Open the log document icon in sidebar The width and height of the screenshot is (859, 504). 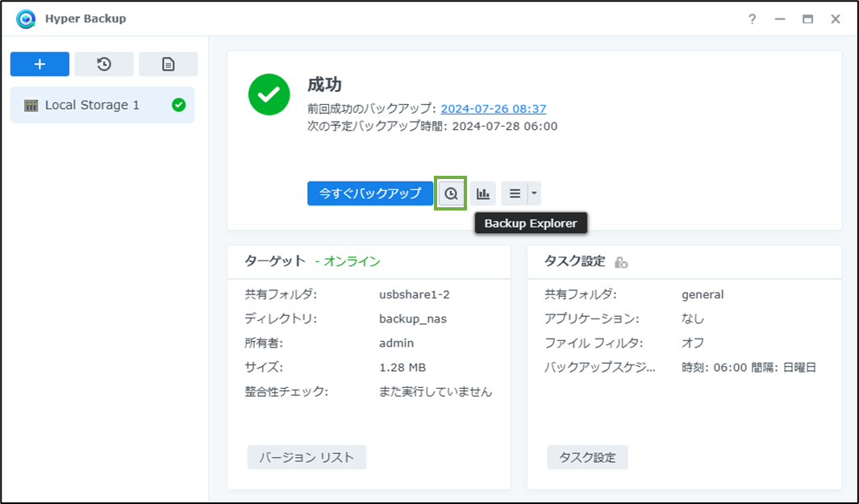coord(169,64)
